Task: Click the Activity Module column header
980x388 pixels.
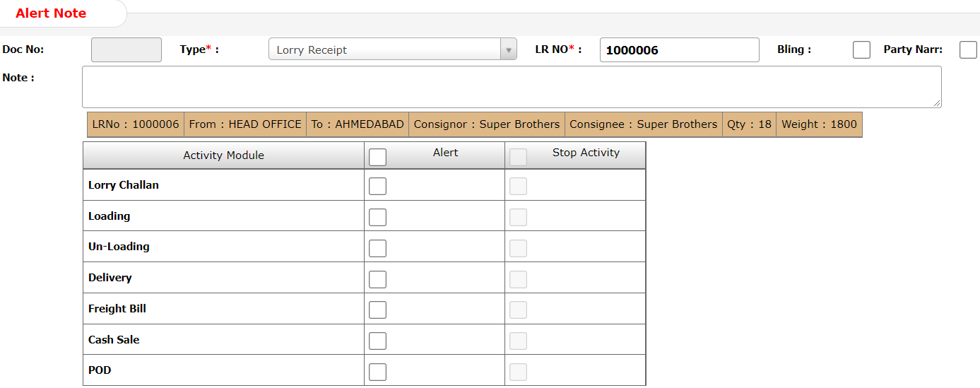Action: (223, 155)
